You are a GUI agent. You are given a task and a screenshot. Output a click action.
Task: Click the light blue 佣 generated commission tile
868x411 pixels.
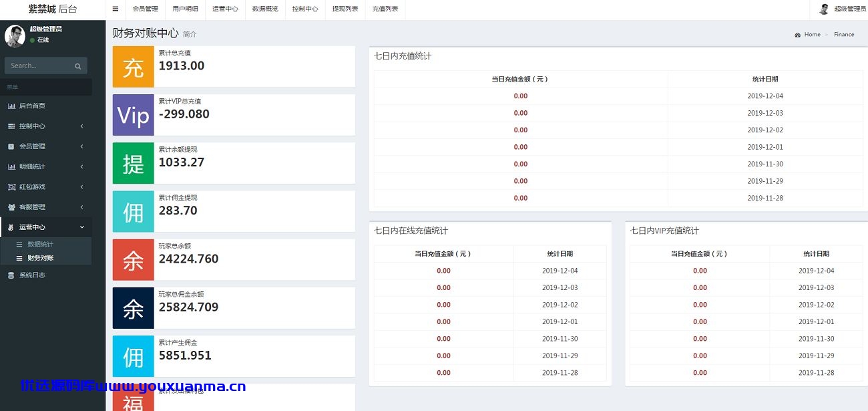click(134, 356)
